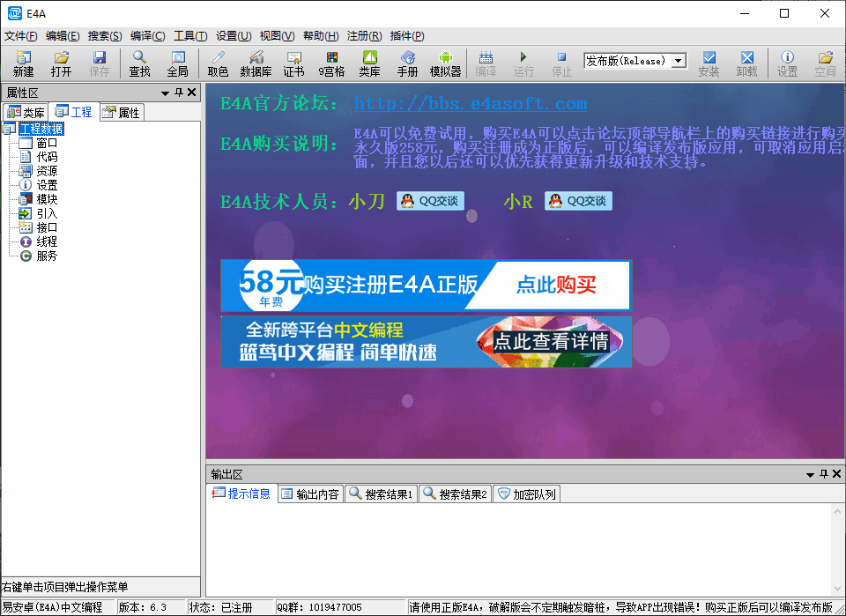Switch to the 提示信息 output tab

[241, 494]
